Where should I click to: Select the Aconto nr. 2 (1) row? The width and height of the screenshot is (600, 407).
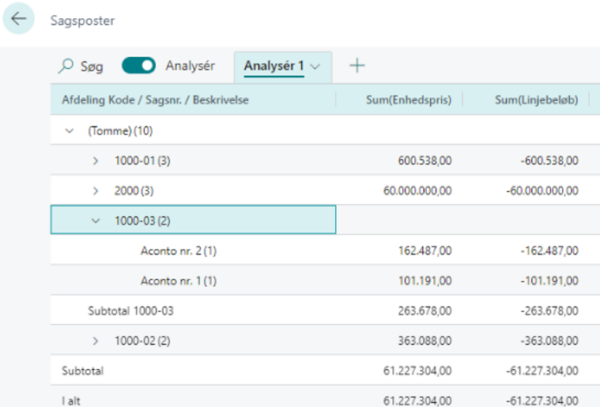(x=325, y=251)
